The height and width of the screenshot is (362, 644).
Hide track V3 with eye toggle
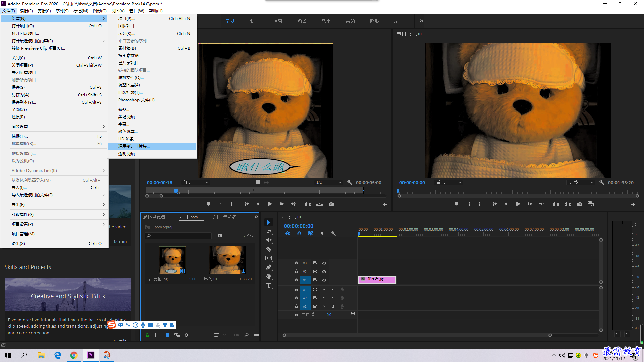pyautogui.click(x=324, y=263)
